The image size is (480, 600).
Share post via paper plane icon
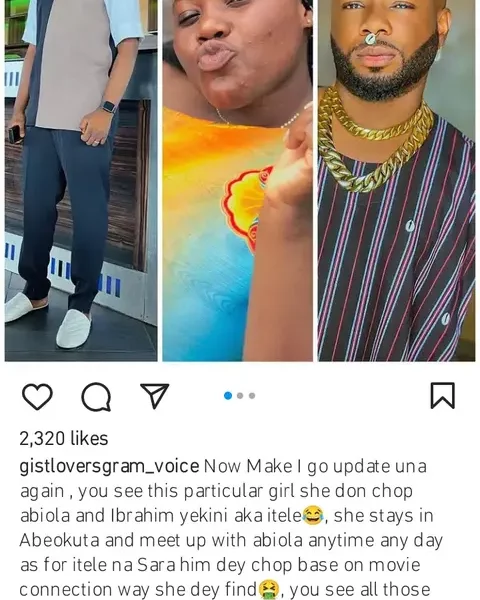[x=155, y=395]
